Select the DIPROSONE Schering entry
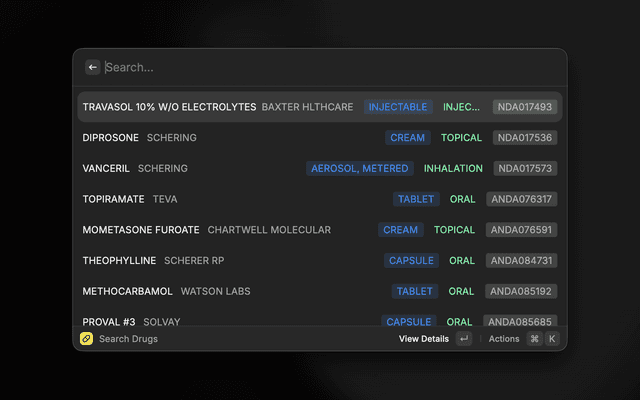This screenshot has width=640, height=400. coord(140,138)
